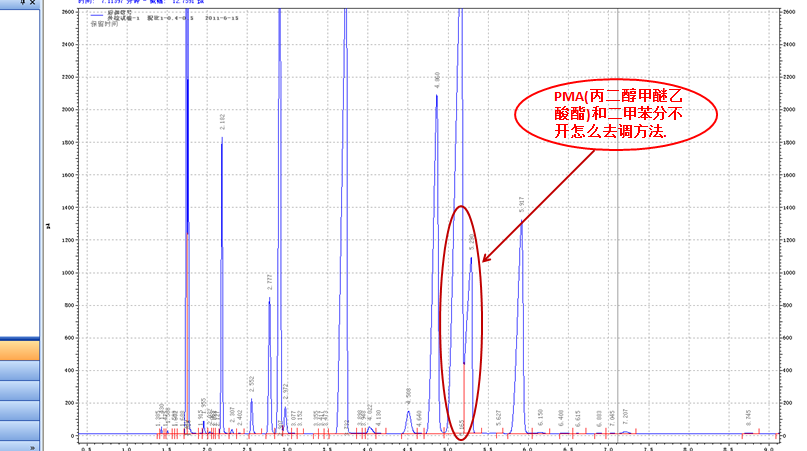Viewport: 807px width, 451px height.
Task: Select the peak label 2.972
Action: (286, 391)
